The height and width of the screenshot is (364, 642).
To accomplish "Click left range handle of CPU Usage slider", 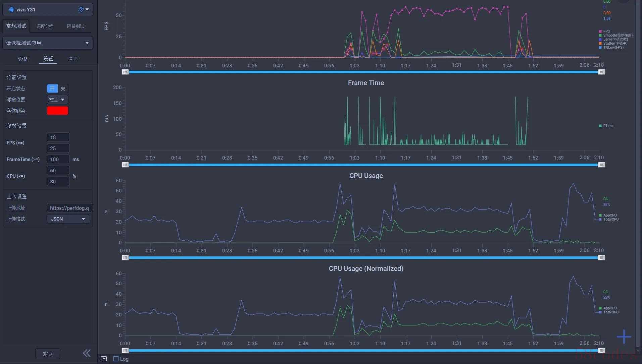I will [x=125, y=258].
